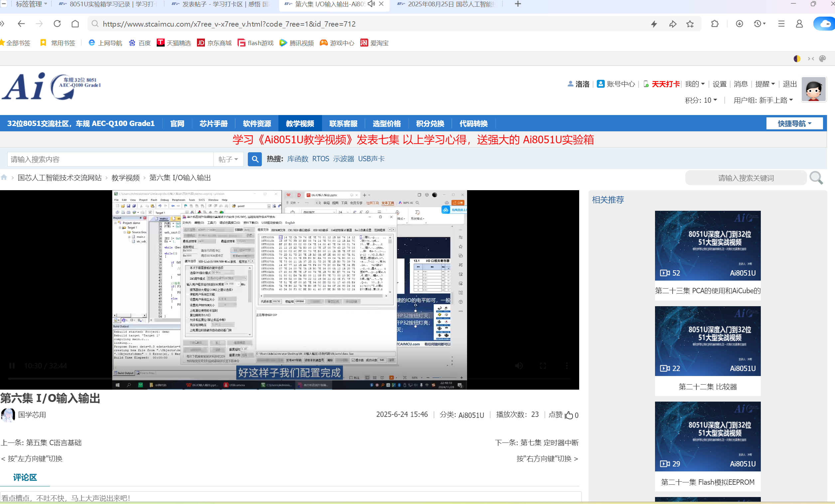Open the browser downloads icon

[x=740, y=24]
